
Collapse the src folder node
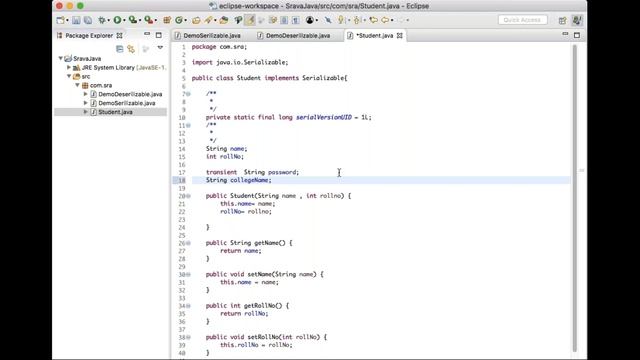click(x=69, y=76)
